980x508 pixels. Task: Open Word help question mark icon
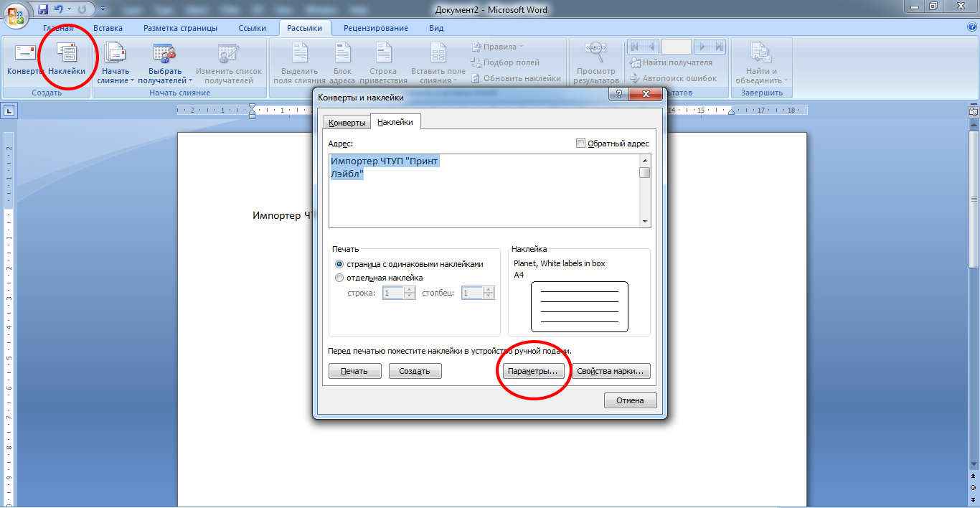tap(972, 27)
